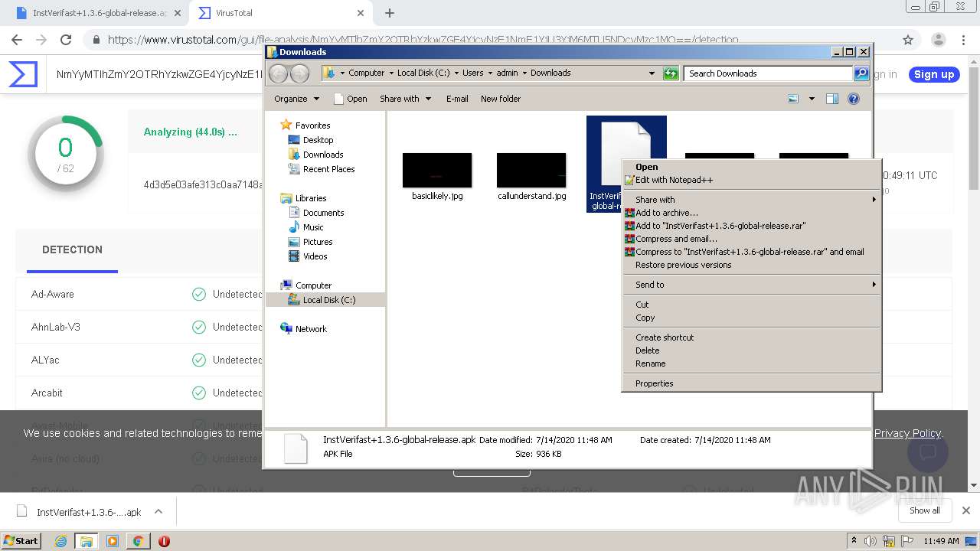This screenshot has height=551, width=980.
Task: Switch to the DETECTION tab
Action: (x=72, y=249)
